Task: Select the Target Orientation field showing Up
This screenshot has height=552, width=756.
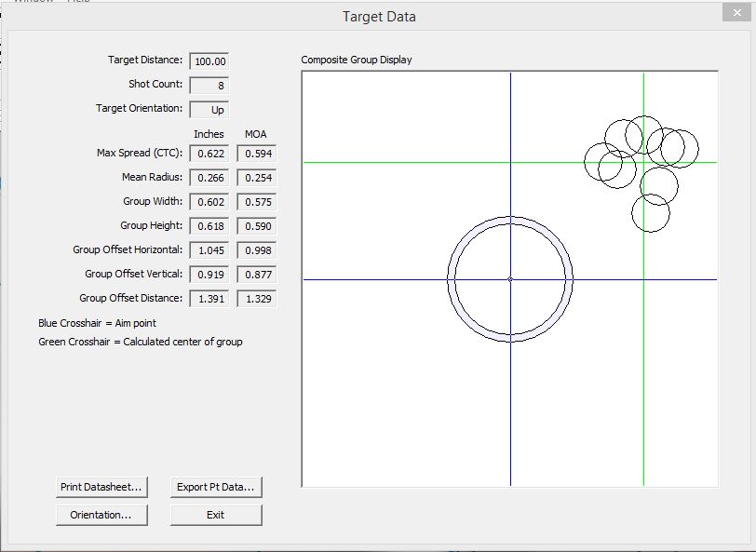Action: 209,110
